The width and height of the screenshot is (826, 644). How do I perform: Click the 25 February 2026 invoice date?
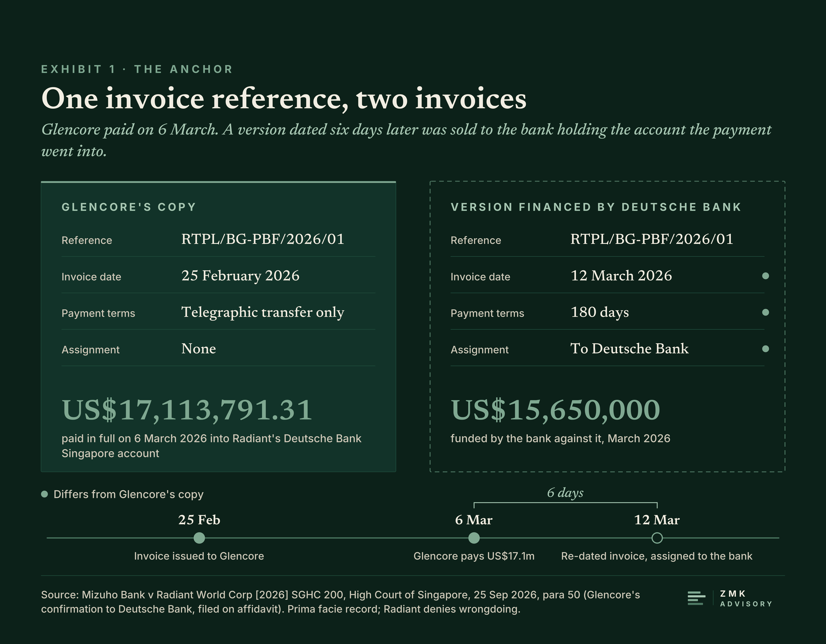(x=240, y=276)
